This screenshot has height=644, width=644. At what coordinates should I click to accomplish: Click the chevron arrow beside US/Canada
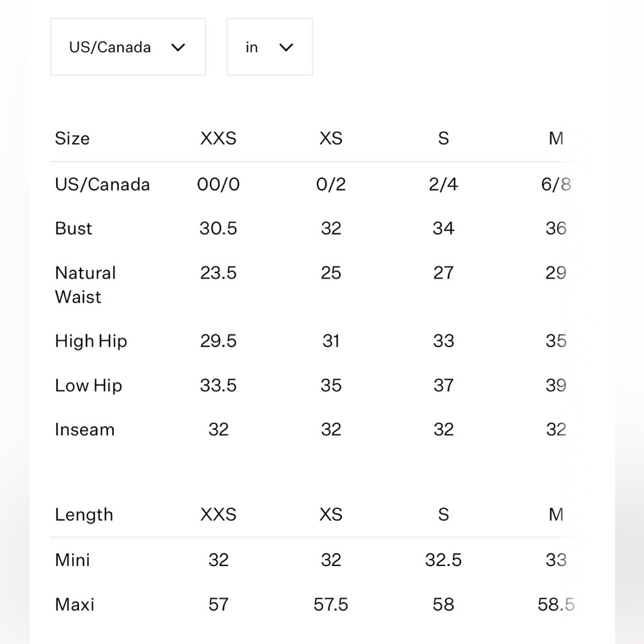(x=178, y=47)
